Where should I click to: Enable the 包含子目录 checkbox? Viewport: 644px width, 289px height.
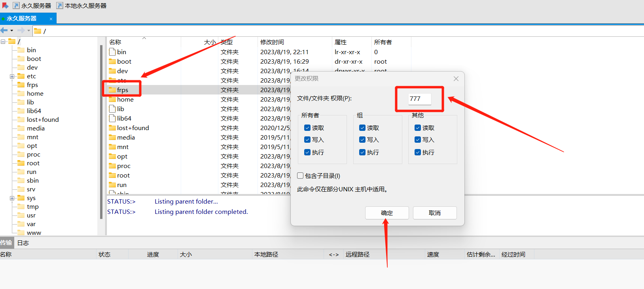pyautogui.click(x=301, y=176)
